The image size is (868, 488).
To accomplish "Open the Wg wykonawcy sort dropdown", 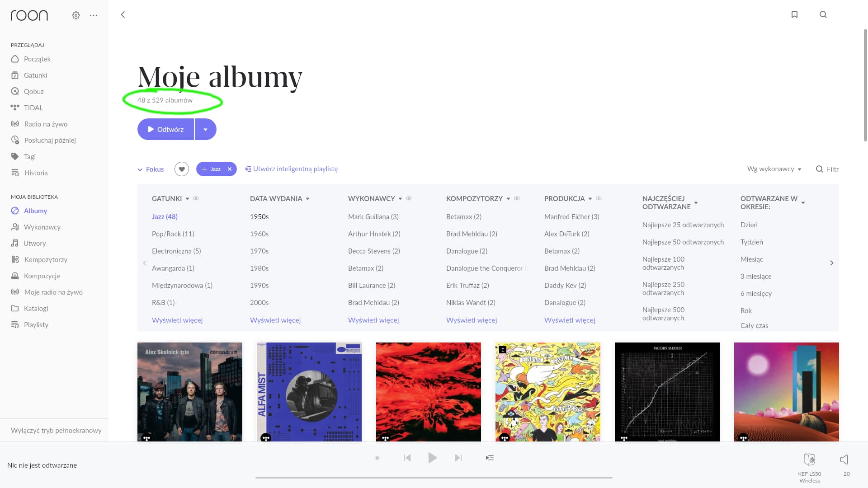I will [x=774, y=169].
